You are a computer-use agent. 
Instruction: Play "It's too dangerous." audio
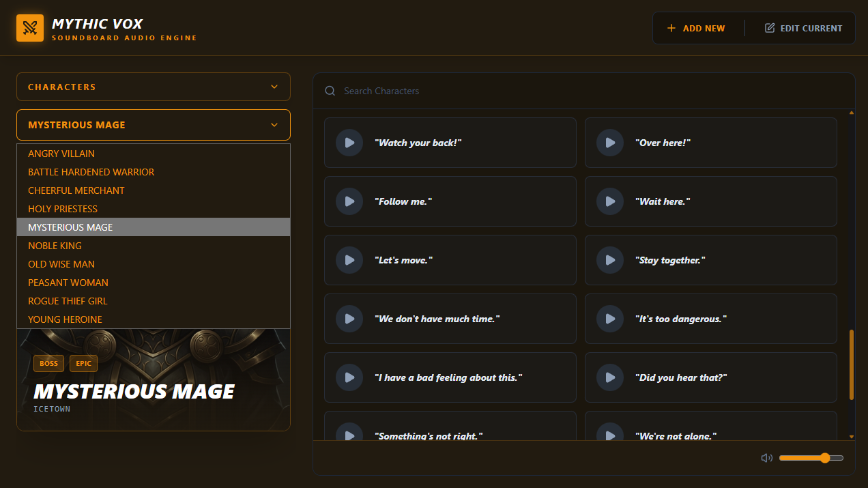point(609,319)
